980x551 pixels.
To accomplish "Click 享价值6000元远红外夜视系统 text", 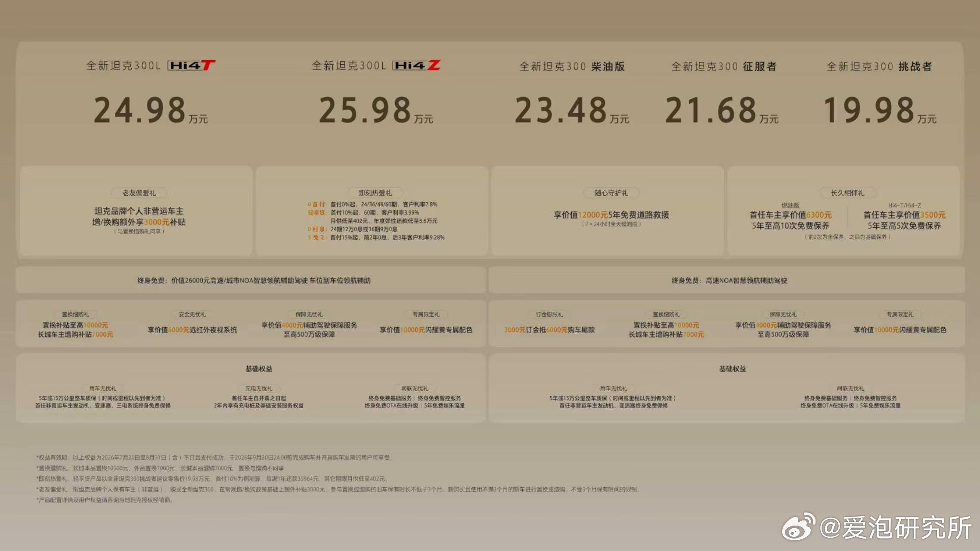I will [x=192, y=330].
